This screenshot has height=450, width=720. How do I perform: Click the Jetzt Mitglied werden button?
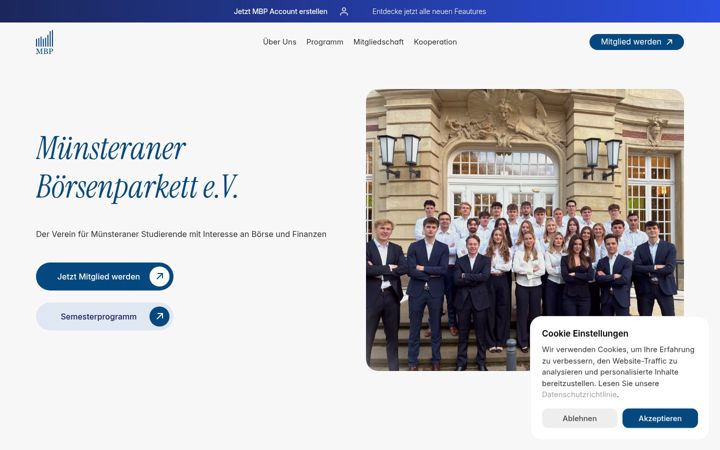pyautogui.click(x=105, y=276)
